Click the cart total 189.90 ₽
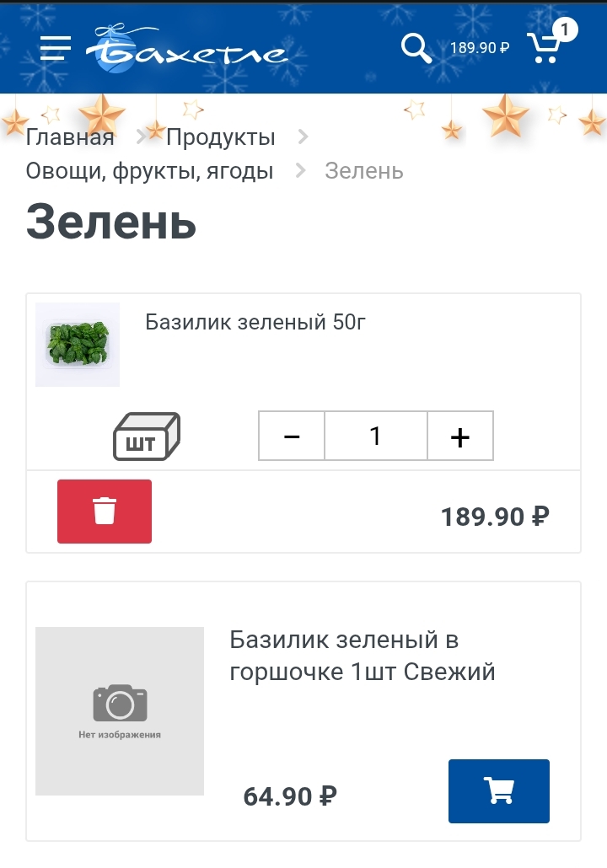 point(480,48)
